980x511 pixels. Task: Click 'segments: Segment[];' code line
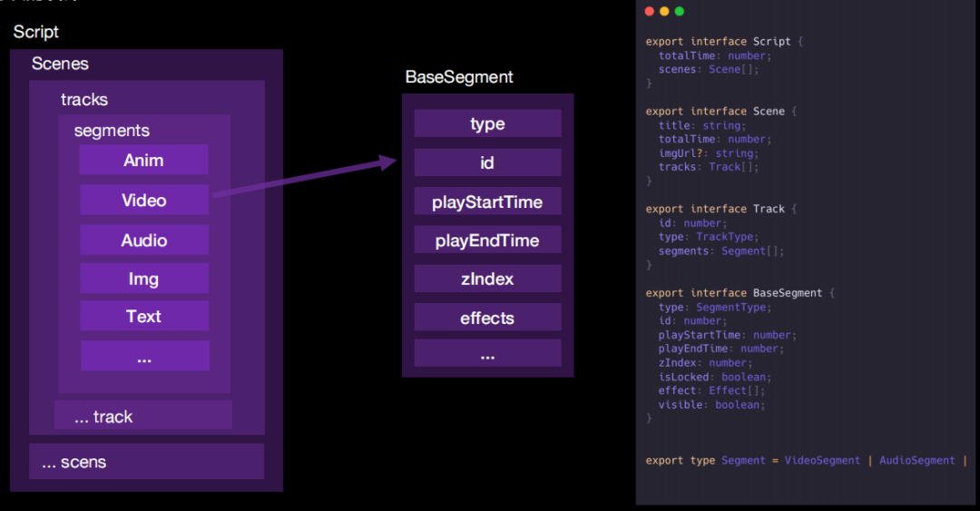720,251
